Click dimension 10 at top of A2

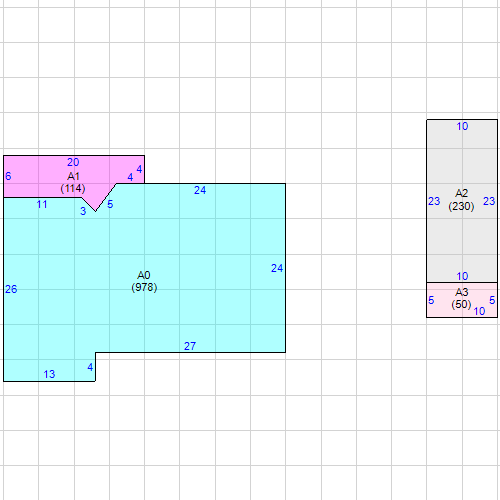[462, 126]
